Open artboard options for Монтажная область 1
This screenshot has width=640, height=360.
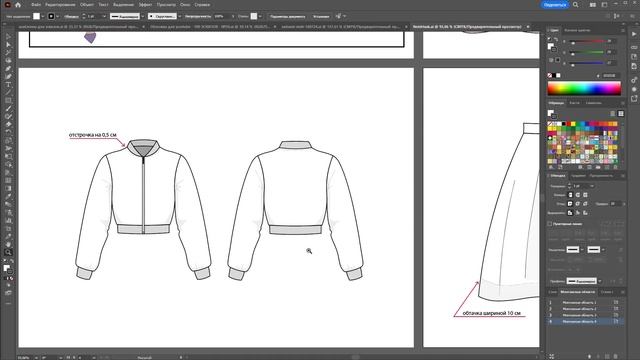point(616,302)
